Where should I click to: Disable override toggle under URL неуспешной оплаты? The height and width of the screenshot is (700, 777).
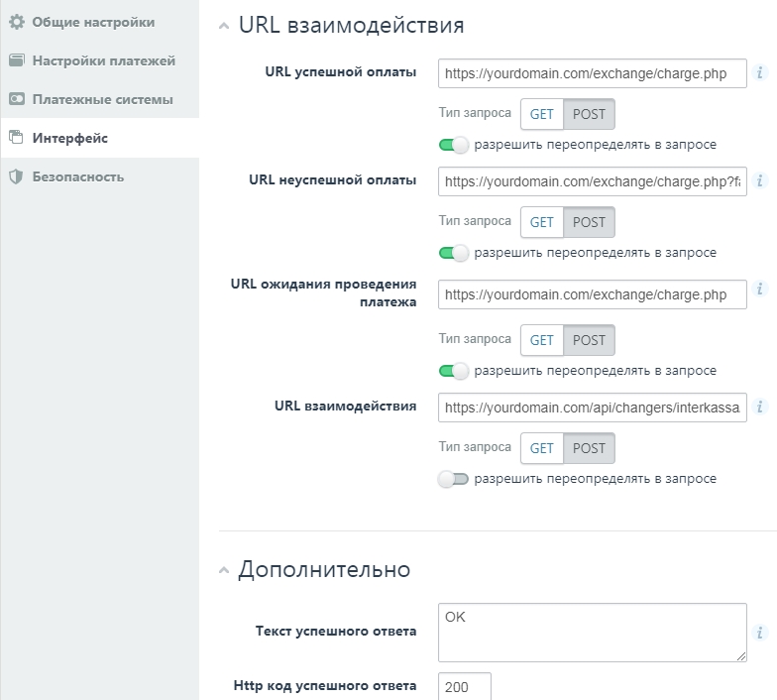(454, 253)
